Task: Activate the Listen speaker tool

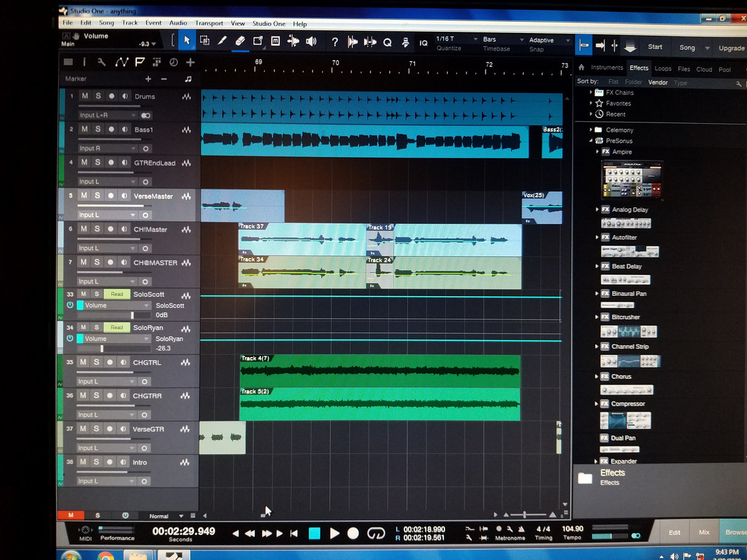Action: pyautogui.click(x=311, y=42)
